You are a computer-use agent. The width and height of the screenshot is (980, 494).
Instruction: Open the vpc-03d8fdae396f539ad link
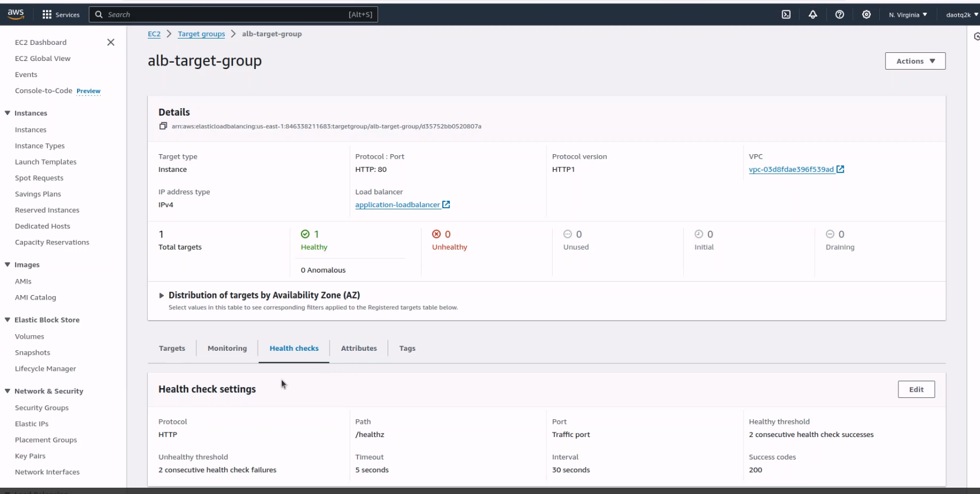(791, 169)
